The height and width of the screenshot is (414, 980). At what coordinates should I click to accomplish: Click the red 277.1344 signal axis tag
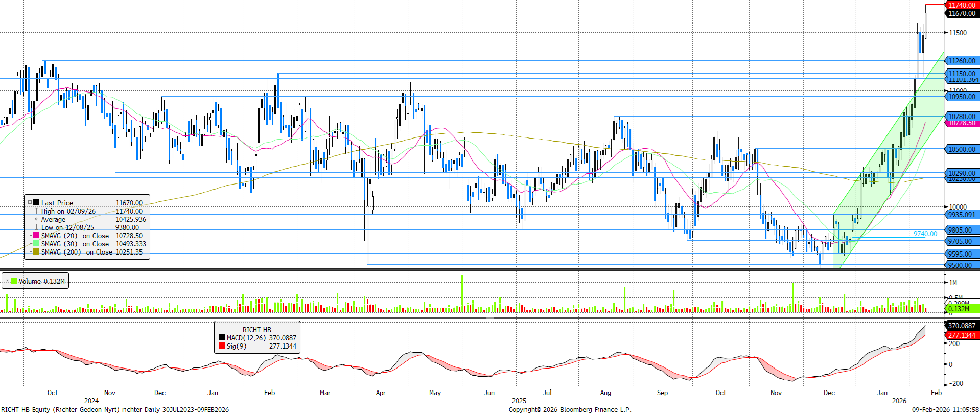(962, 335)
